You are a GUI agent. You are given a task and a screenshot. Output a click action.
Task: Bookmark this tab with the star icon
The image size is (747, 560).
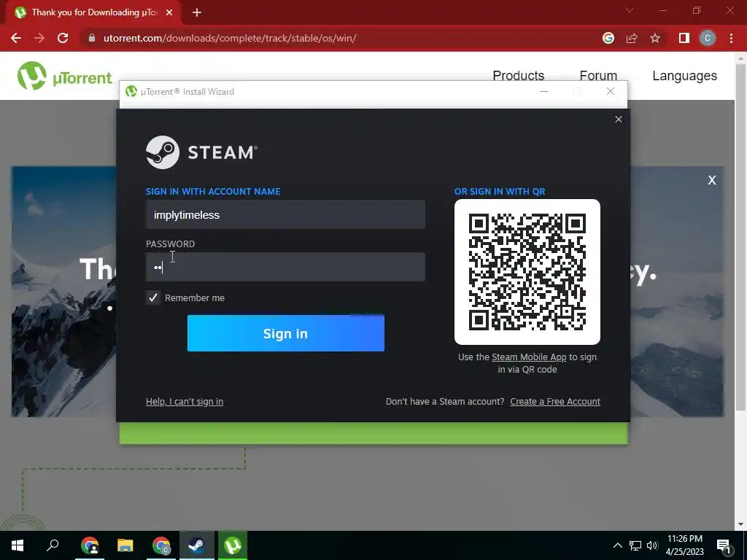coord(655,38)
